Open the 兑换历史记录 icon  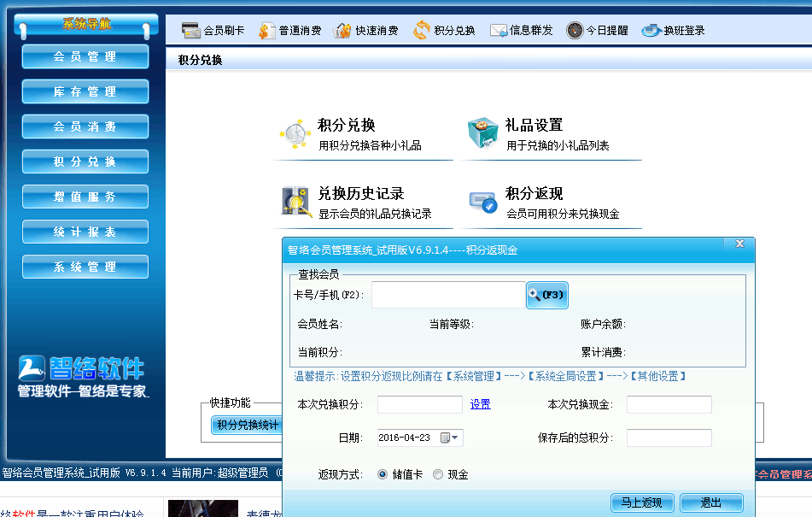pyautogui.click(x=295, y=203)
